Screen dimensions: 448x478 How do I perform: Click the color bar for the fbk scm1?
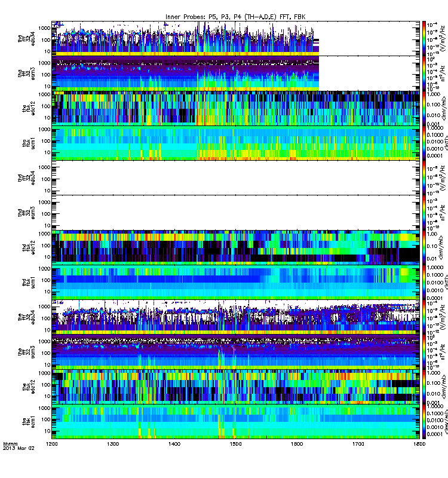point(424,422)
